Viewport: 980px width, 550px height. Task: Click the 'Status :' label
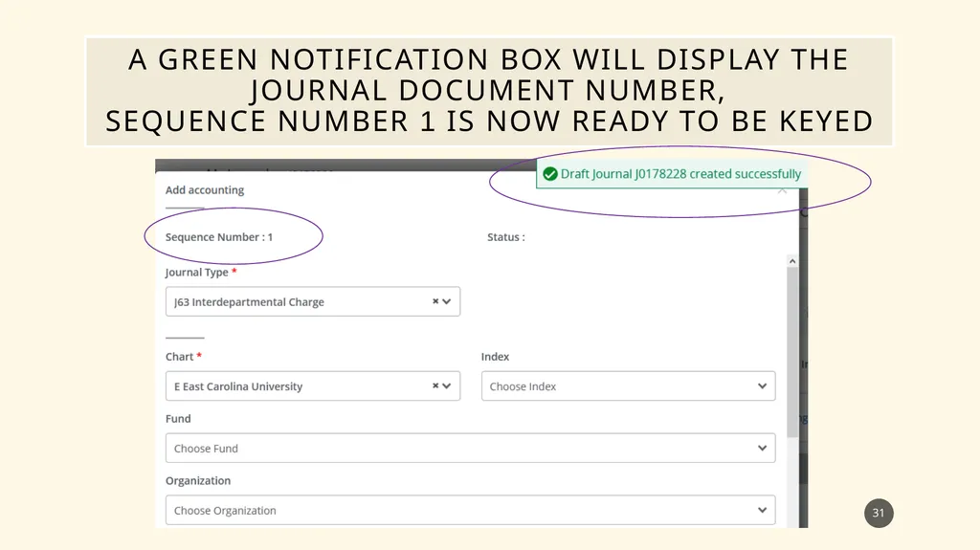point(506,237)
